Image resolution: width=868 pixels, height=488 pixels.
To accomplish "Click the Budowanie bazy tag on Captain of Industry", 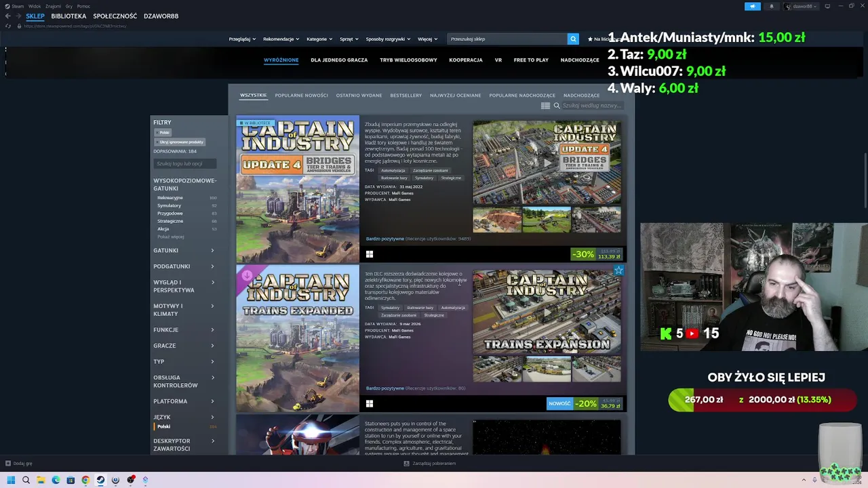I will (x=394, y=178).
